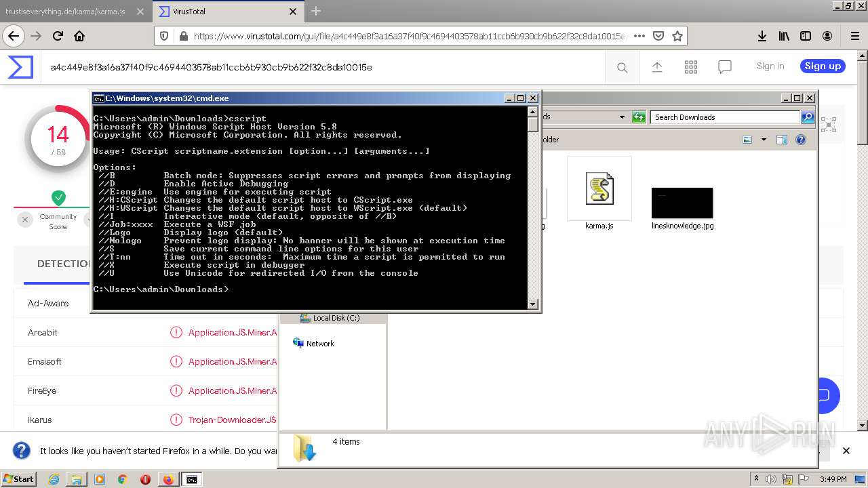Open the Firefox home page button

pos(79,36)
